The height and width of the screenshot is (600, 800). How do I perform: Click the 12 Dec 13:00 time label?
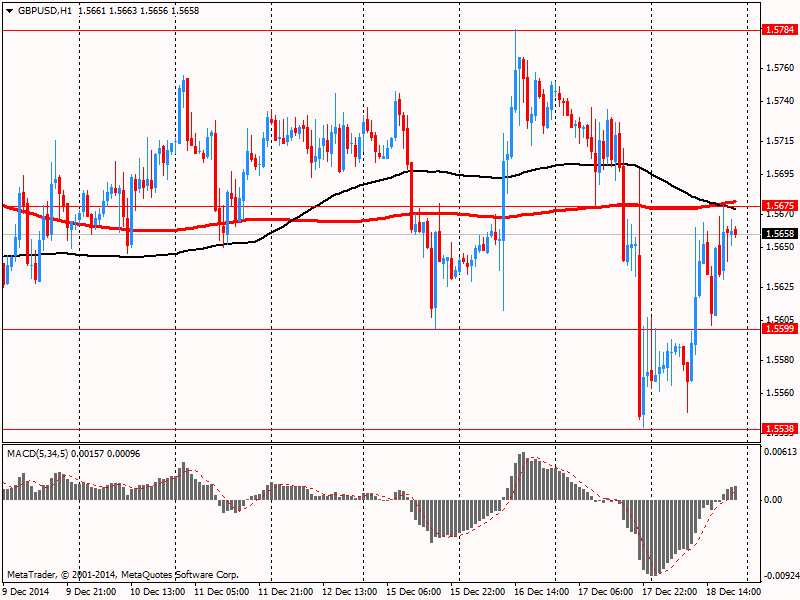click(350, 591)
